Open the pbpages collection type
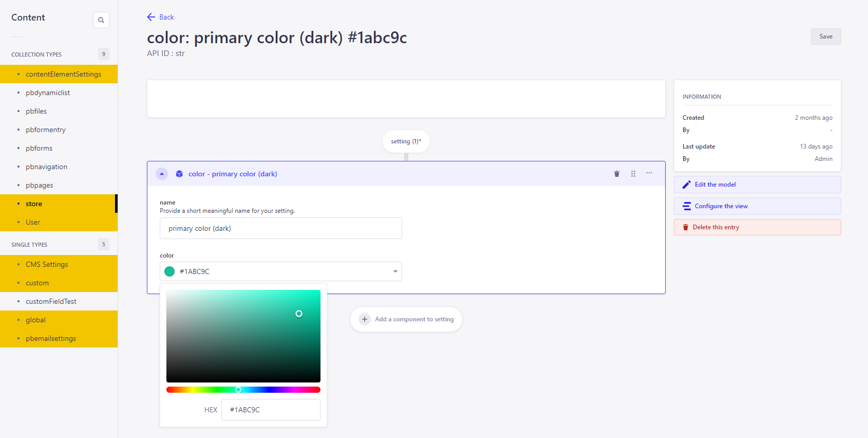 pos(40,185)
